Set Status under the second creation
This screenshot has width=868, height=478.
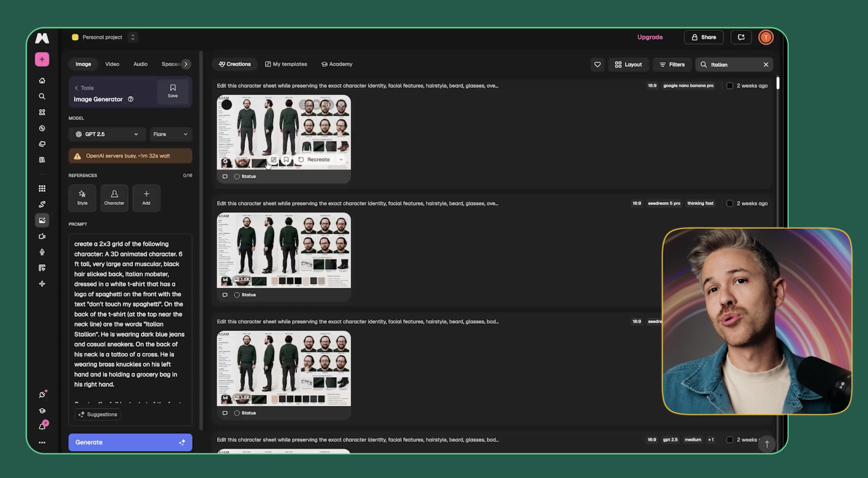245,295
